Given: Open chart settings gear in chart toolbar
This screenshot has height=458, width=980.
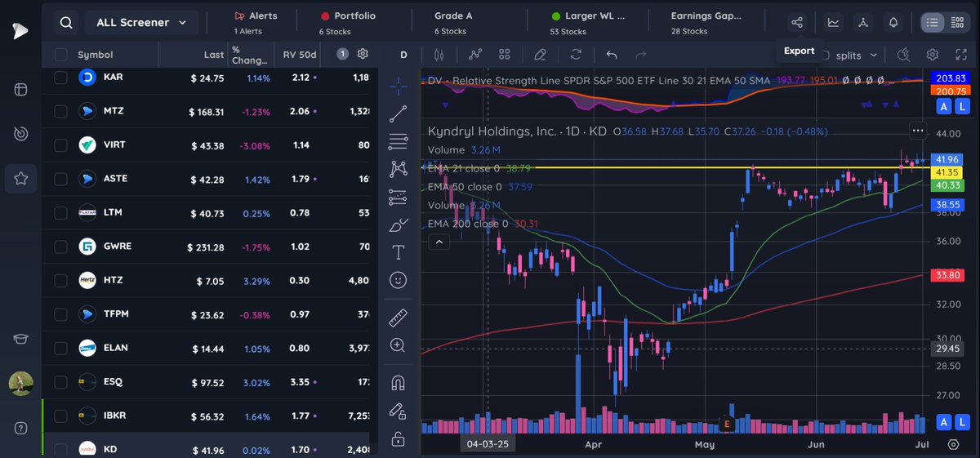Looking at the screenshot, I should pos(933,55).
